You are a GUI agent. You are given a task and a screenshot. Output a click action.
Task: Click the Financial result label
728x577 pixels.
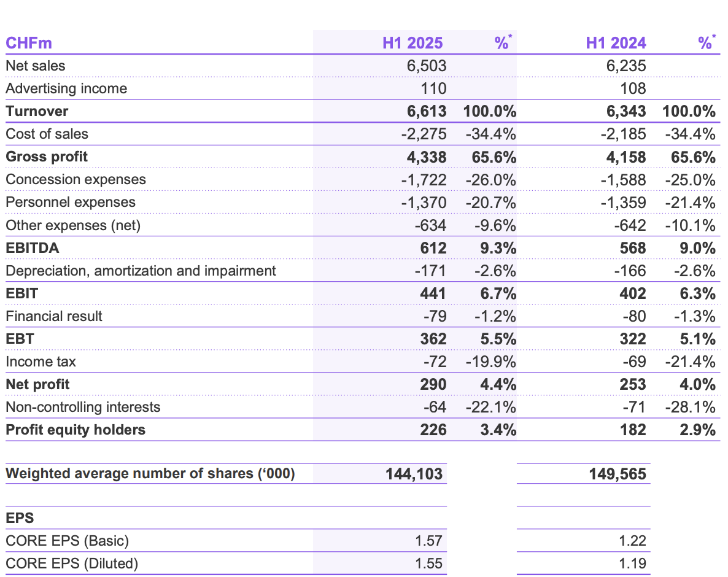point(54,316)
